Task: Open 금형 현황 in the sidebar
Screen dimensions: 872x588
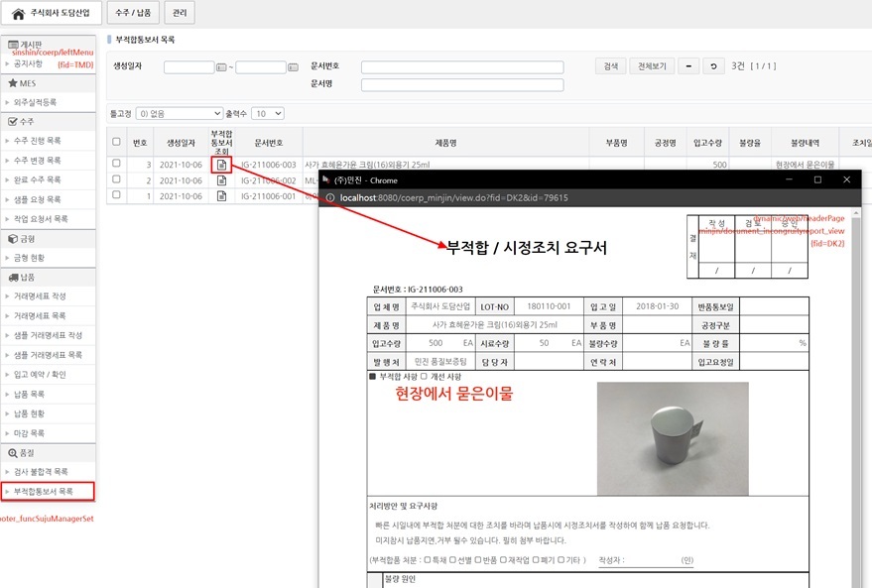Action: pyautogui.click(x=29, y=258)
